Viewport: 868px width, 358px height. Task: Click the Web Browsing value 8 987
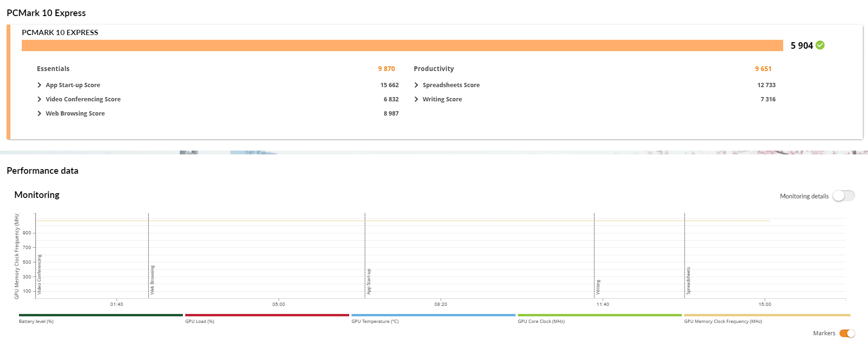pyautogui.click(x=391, y=114)
